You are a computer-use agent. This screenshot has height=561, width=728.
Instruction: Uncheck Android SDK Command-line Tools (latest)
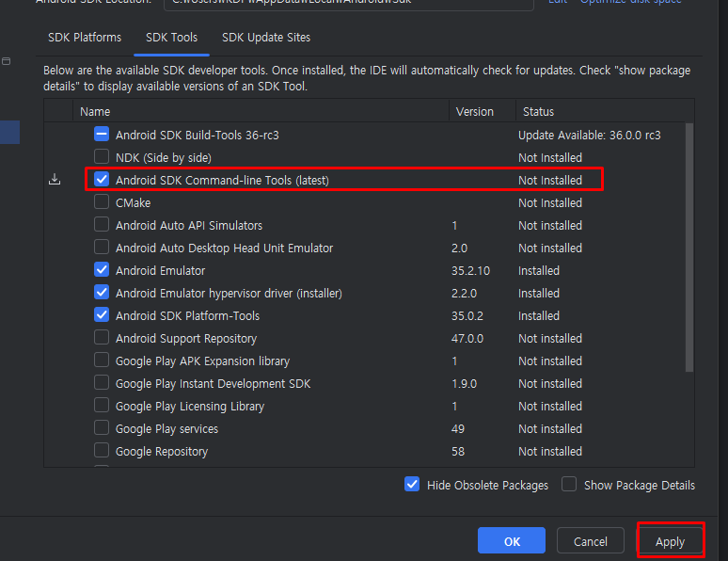102,180
